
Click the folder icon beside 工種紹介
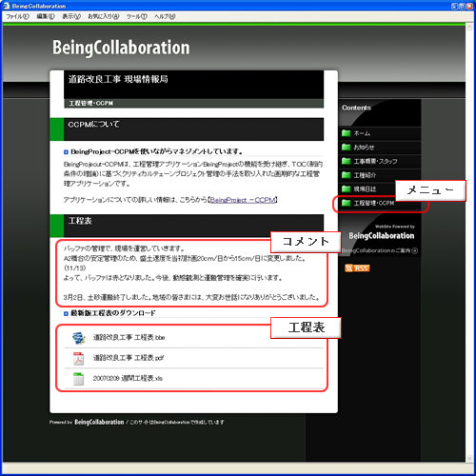346,175
